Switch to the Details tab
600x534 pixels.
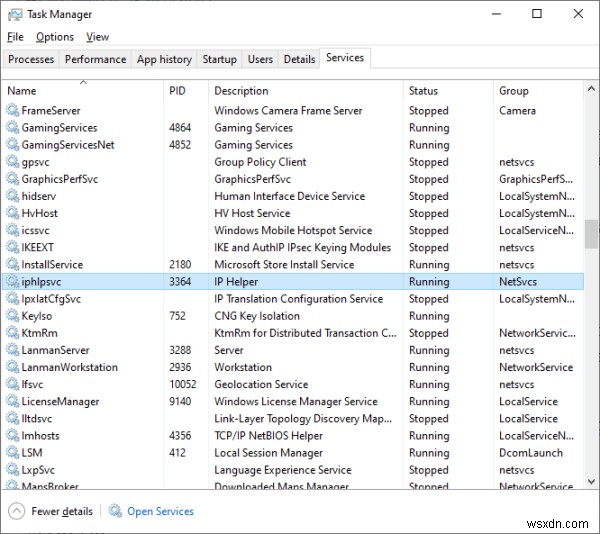299,59
